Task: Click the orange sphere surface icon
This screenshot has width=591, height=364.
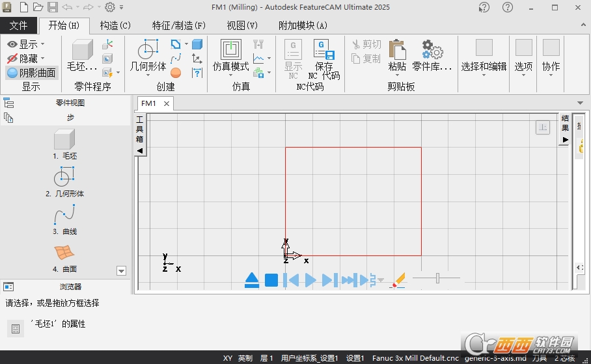Action: [x=176, y=72]
